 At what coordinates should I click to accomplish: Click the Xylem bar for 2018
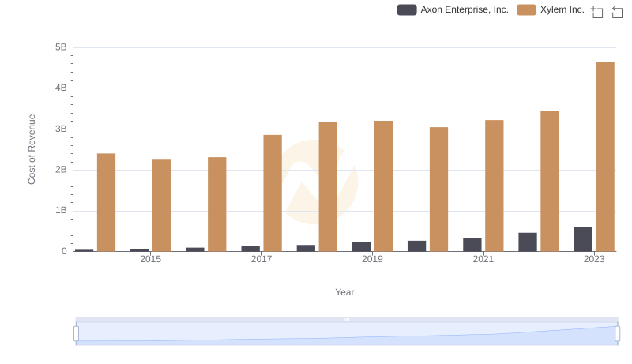(x=328, y=186)
